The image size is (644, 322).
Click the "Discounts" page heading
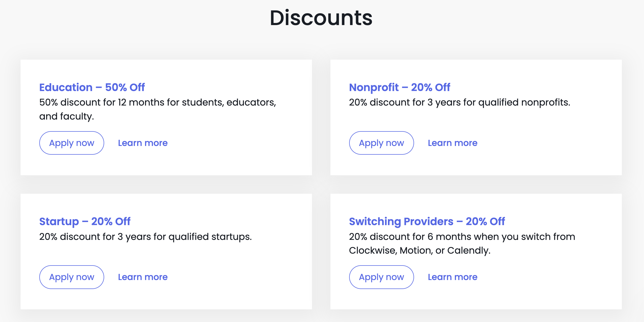321,18
